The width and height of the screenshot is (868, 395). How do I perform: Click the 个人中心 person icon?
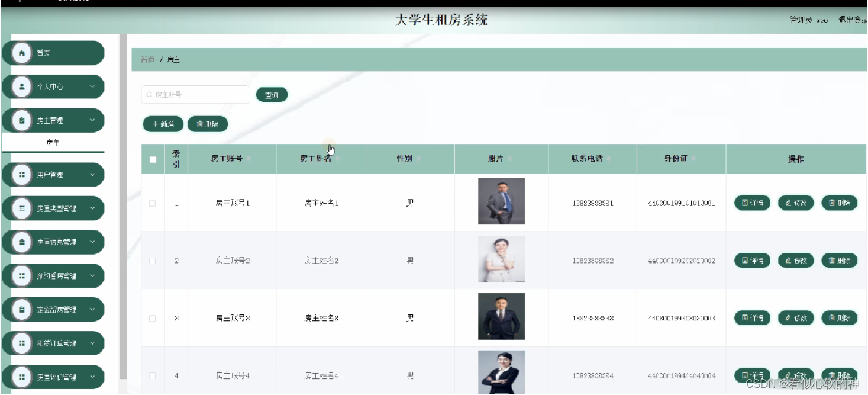(22, 86)
